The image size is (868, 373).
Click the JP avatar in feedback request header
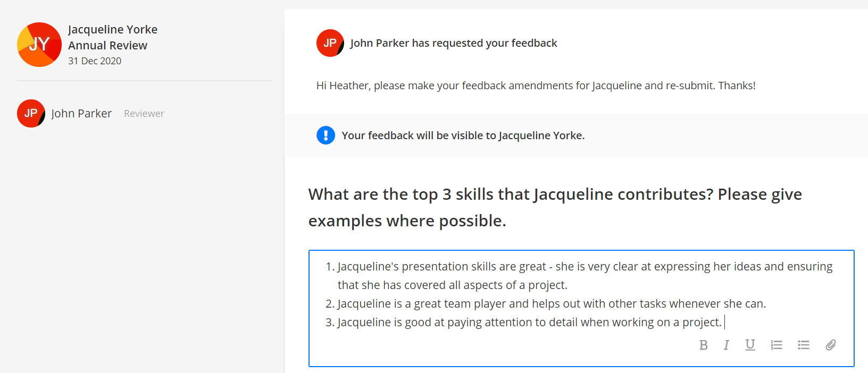pos(330,43)
